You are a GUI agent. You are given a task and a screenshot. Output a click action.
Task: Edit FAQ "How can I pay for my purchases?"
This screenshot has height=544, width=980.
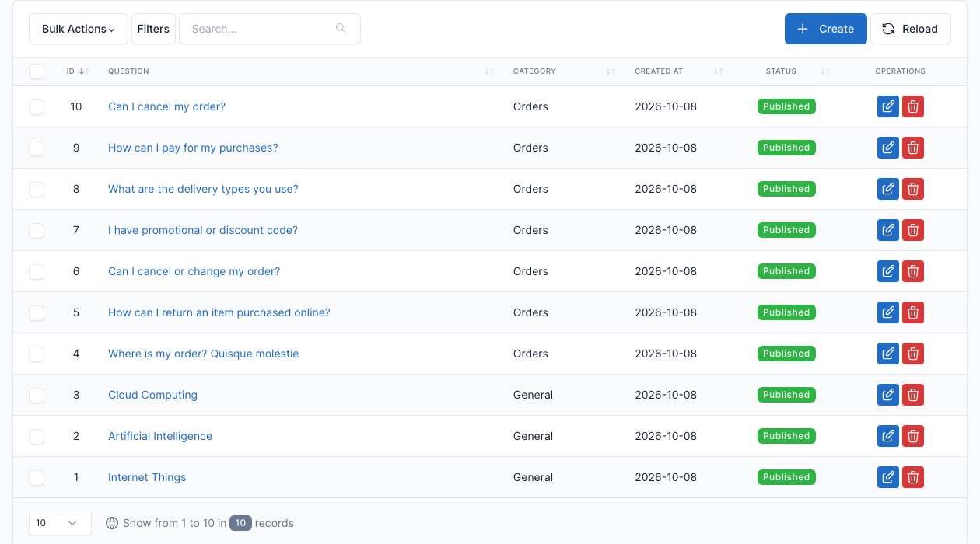click(888, 148)
